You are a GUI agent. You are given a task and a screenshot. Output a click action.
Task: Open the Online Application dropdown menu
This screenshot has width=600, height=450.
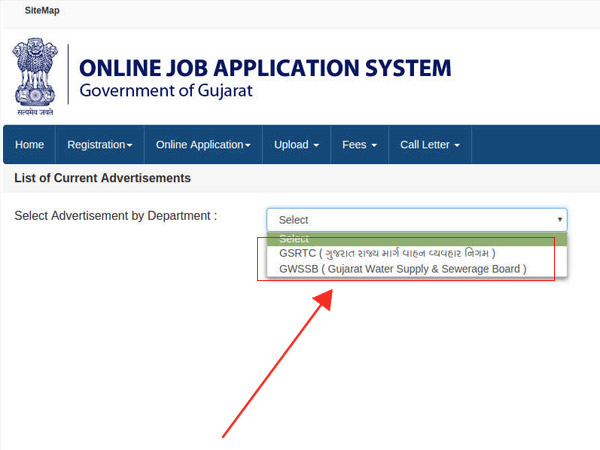(203, 145)
